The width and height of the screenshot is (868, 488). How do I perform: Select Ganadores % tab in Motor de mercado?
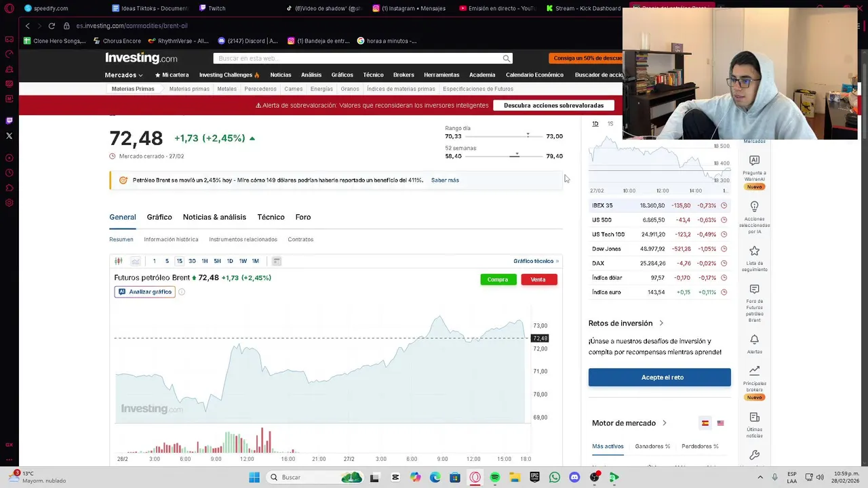(652, 446)
